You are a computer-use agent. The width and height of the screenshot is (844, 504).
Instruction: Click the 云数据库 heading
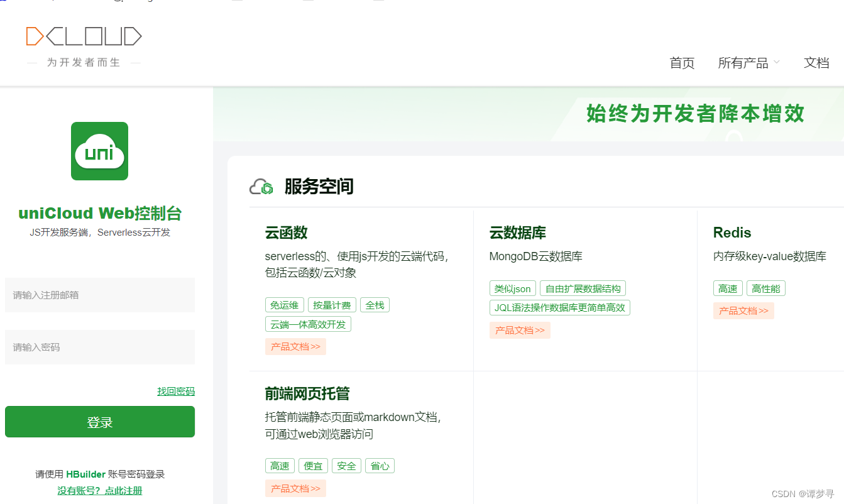[518, 233]
